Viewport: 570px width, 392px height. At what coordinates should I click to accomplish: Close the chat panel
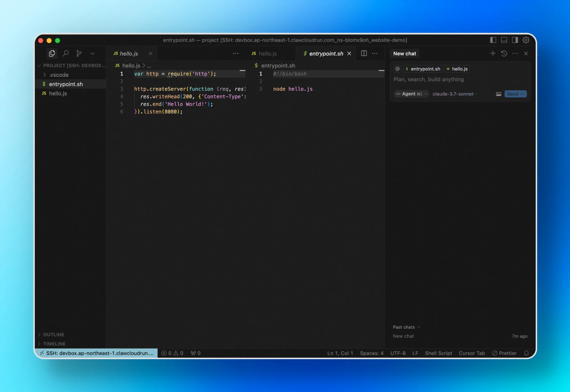(x=526, y=53)
